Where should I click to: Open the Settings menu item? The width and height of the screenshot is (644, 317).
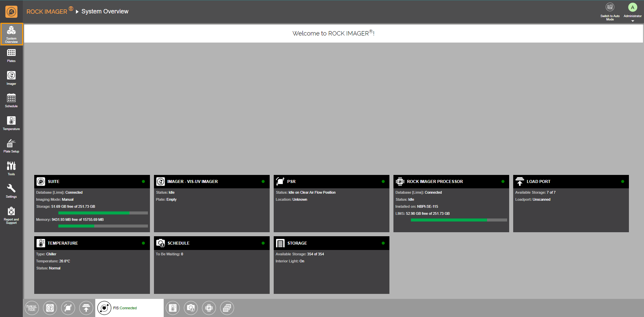tap(11, 191)
